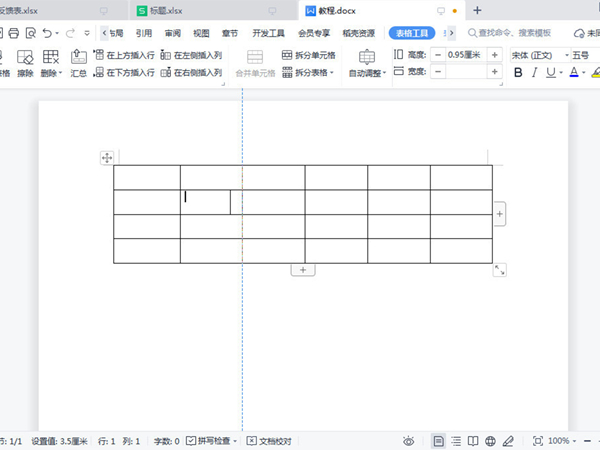Image resolution: width=600 pixels, height=450 pixels.
Task: Click the table resize handle at the bottom-right corner
Action: tap(500, 270)
